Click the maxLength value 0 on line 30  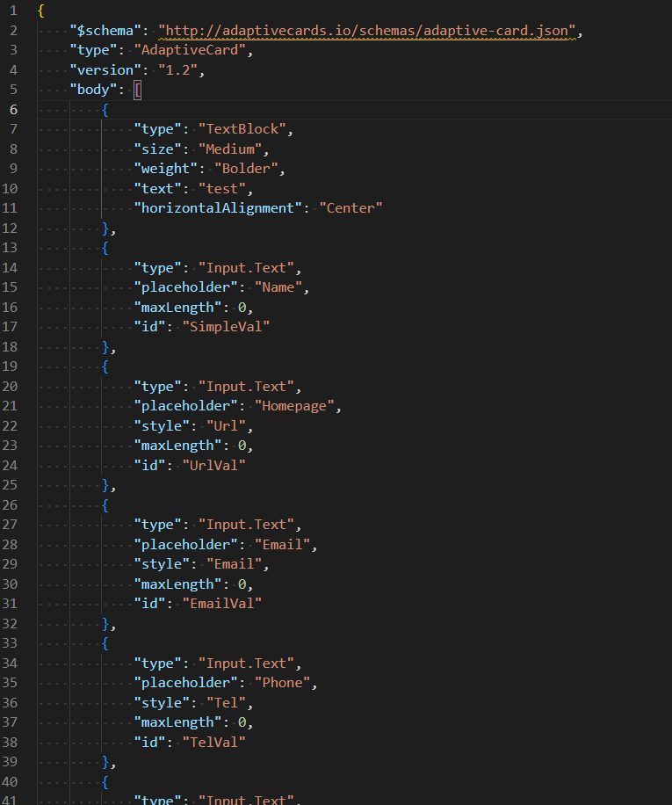(242, 584)
